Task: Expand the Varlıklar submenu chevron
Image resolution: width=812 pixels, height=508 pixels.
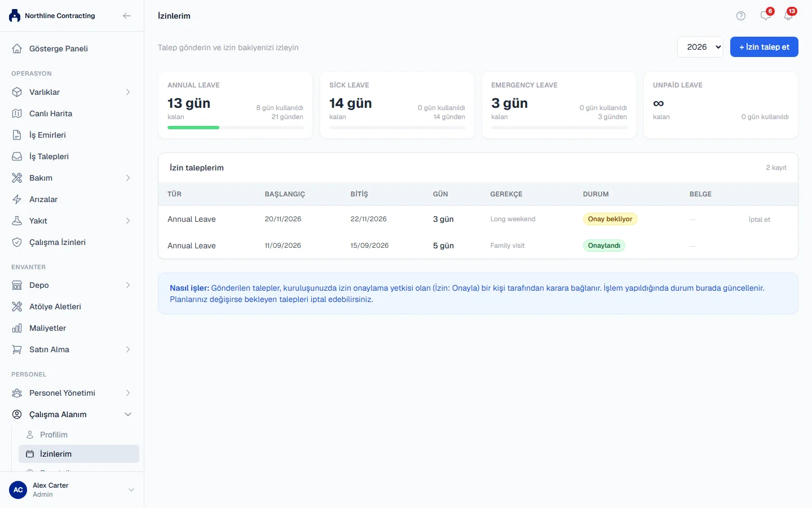Action: point(128,92)
